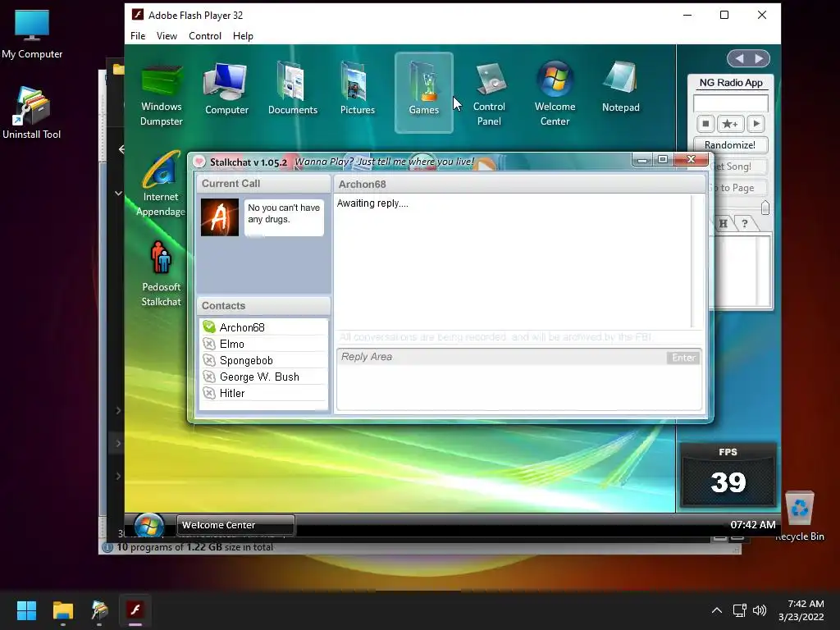Click the Stalkchat heart title icon
Viewport: 840px width, 630px height.
[199, 162]
